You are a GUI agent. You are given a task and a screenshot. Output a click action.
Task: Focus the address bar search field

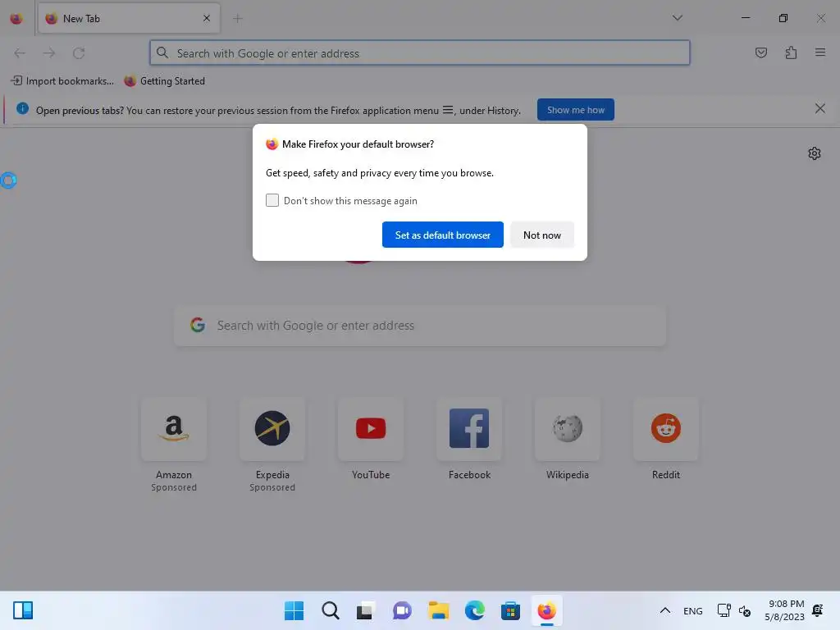point(419,53)
